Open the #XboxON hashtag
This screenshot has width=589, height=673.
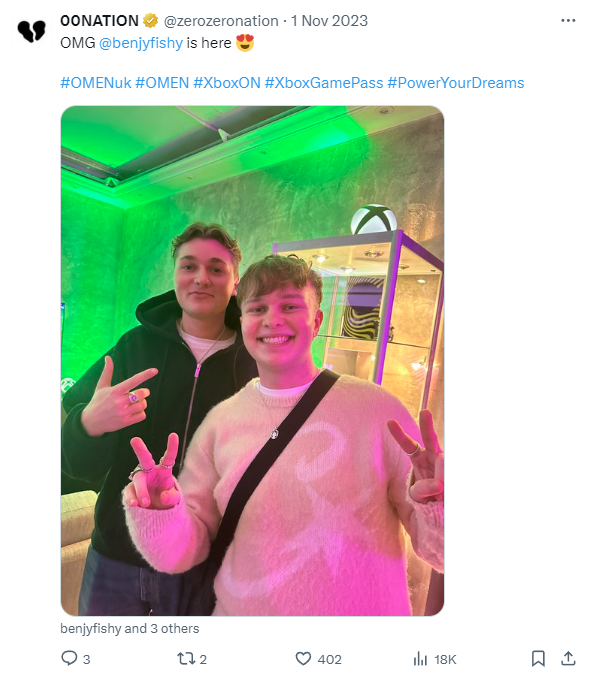(x=227, y=83)
